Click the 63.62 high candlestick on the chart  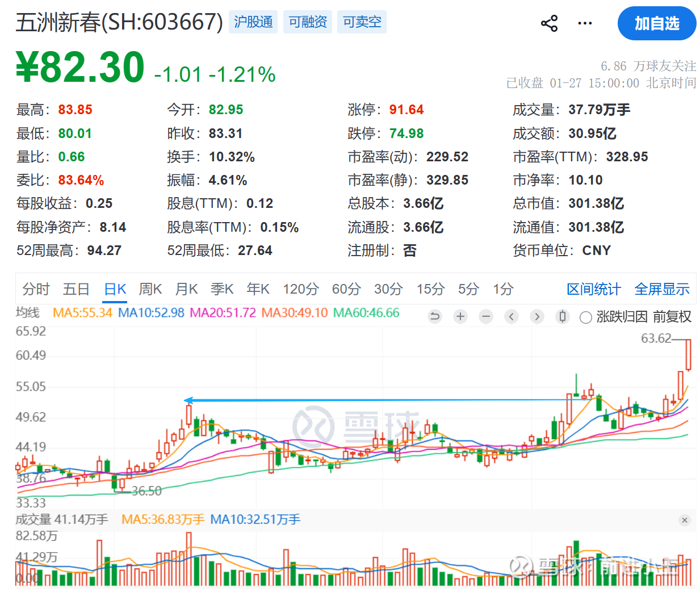pyautogui.click(x=688, y=354)
